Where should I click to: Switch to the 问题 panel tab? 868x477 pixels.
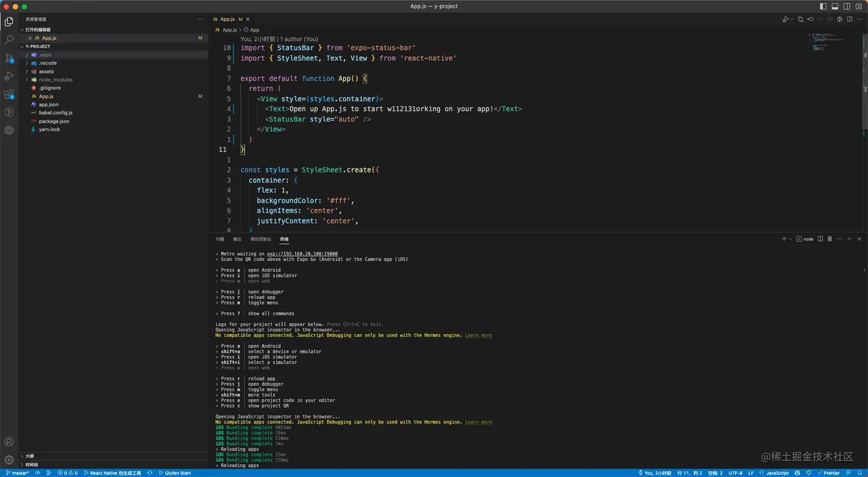coord(220,239)
